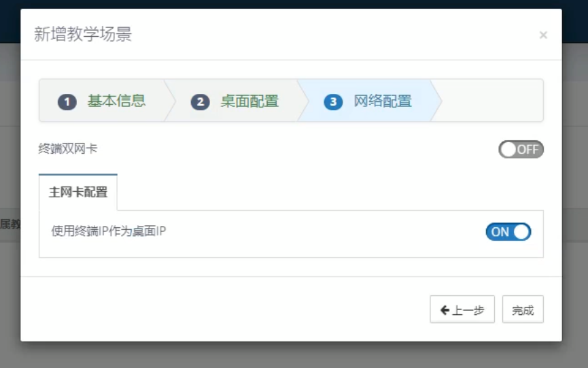This screenshot has height=368, width=588.
Task: Close the 新增教学场景 dialog with X
Action: point(543,35)
